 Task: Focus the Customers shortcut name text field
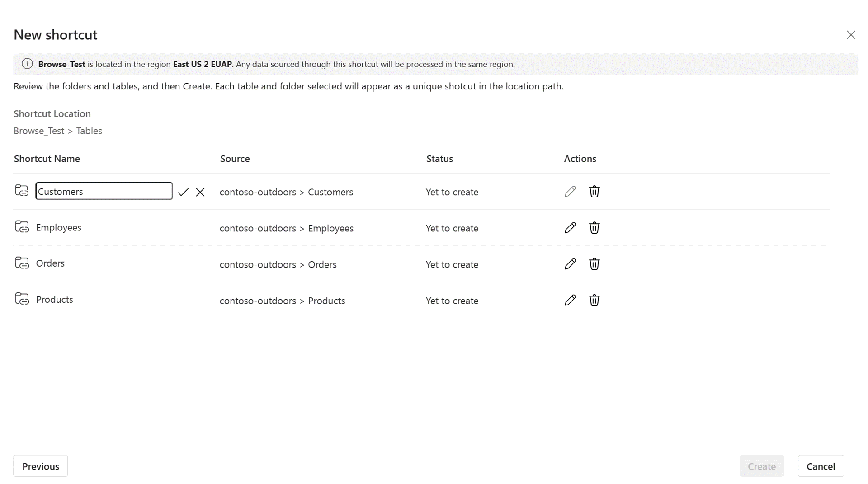104,191
